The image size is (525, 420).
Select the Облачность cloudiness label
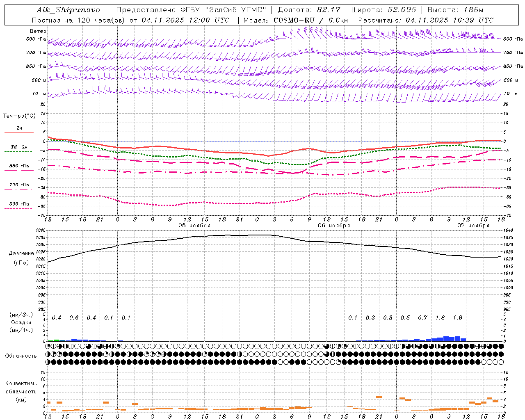21,356
